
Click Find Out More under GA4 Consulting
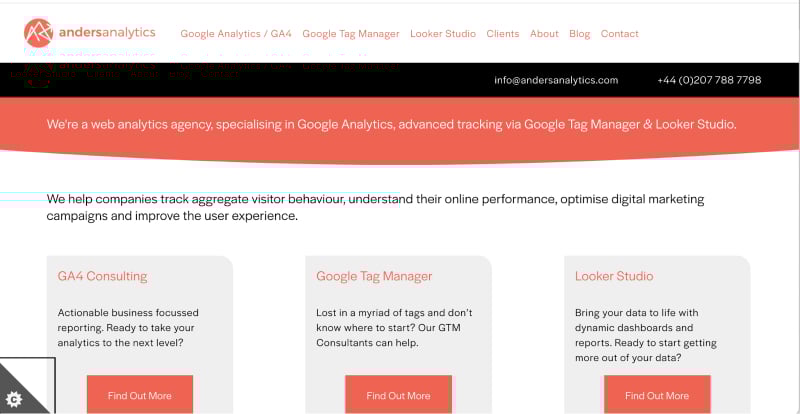point(140,395)
